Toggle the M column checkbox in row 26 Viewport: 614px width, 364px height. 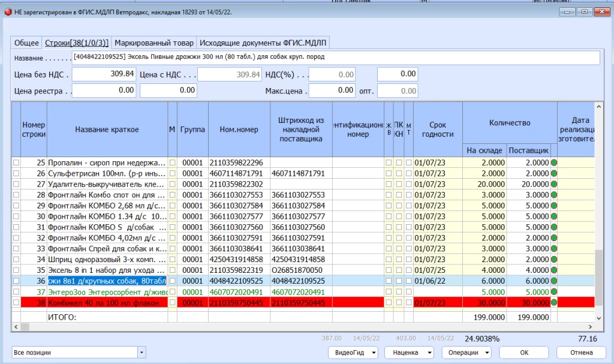tap(172, 173)
